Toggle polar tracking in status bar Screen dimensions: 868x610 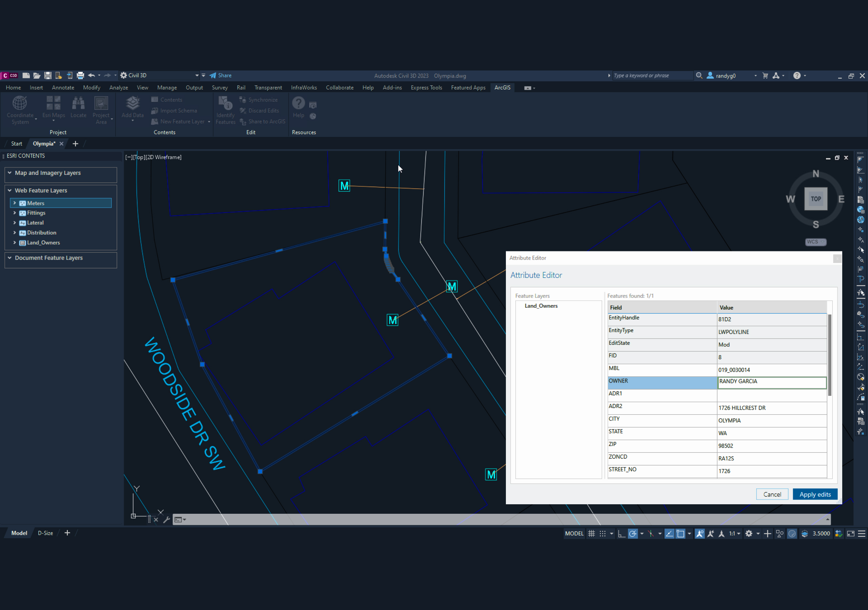[632, 533]
